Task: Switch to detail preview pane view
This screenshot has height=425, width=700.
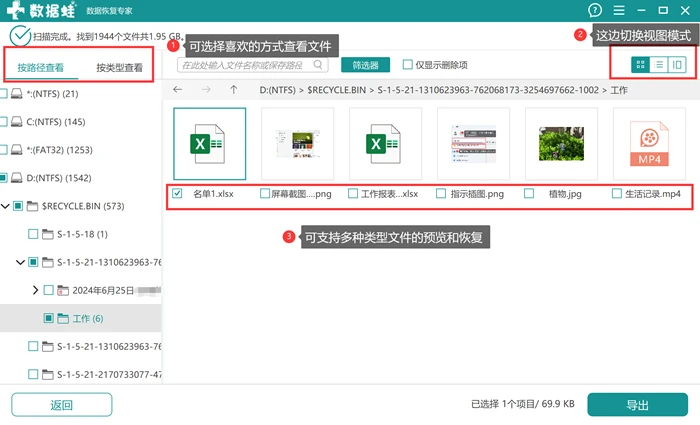Action: [677, 65]
